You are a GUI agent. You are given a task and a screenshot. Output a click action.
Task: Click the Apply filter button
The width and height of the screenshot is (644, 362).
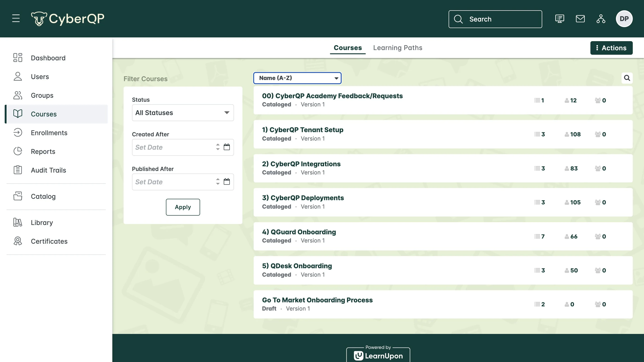tap(183, 207)
